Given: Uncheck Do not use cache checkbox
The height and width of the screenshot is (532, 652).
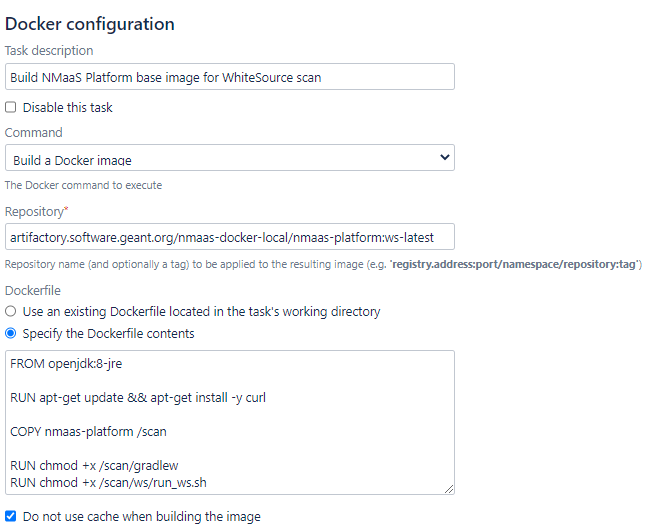Looking at the screenshot, I should click(10, 516).
